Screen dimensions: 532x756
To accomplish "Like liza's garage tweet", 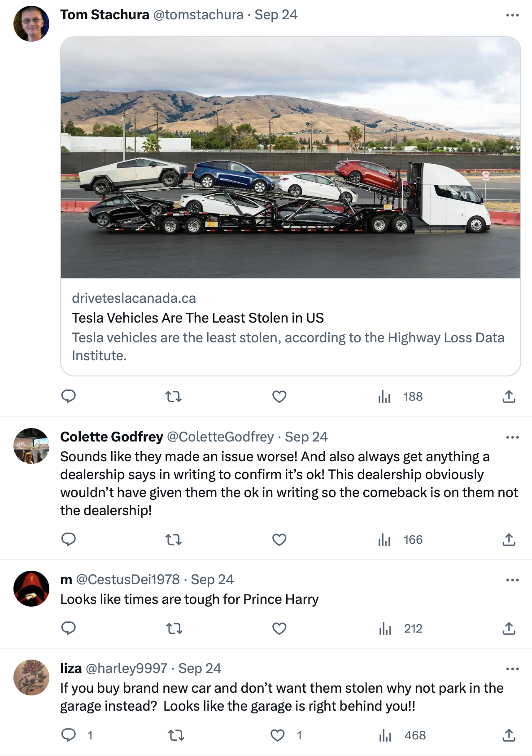I will (x=278, y=735).
